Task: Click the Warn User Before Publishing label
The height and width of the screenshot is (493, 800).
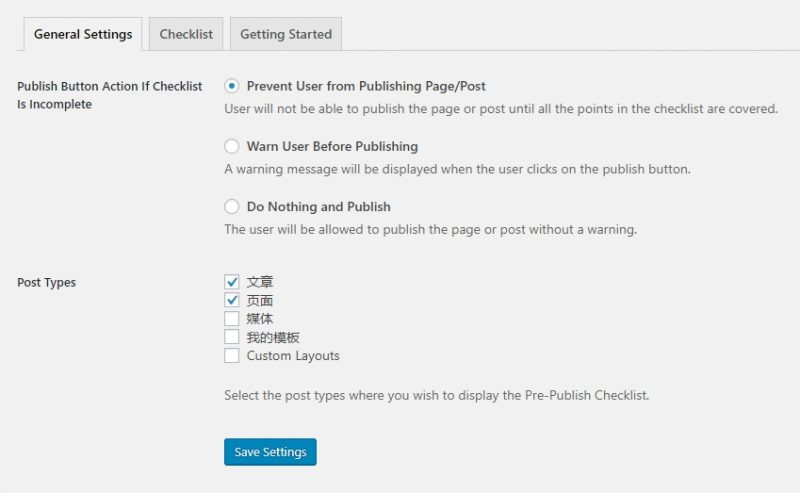Action: click(332, 146)
